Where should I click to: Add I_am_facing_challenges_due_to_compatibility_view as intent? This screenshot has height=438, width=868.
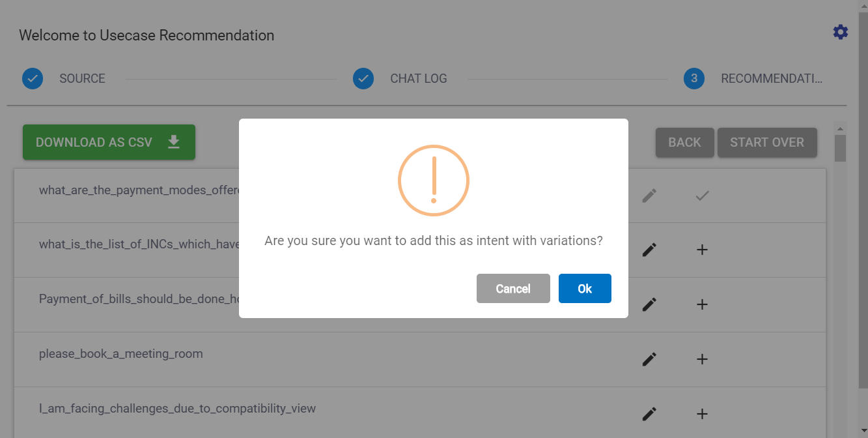tap(702, 414)
